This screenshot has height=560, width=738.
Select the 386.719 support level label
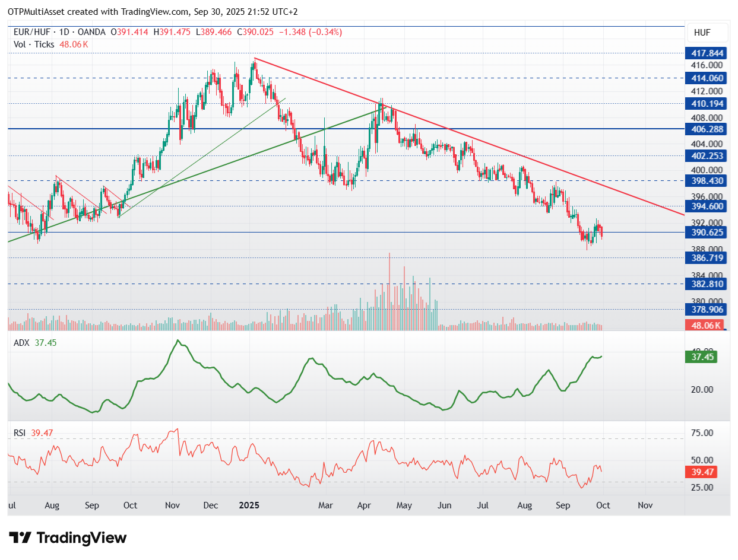tap(705, 257)
